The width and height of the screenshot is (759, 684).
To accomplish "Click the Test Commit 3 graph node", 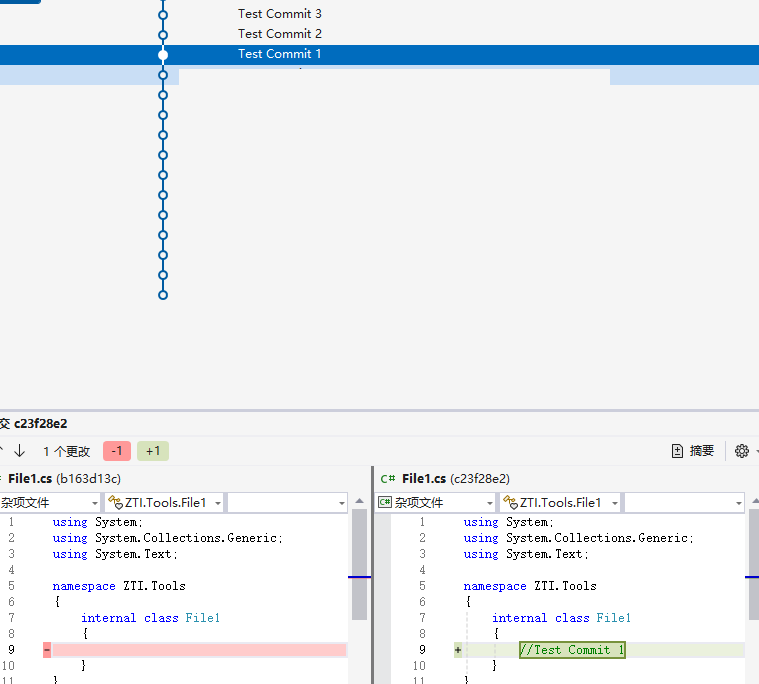I will [x=163, y=15].
